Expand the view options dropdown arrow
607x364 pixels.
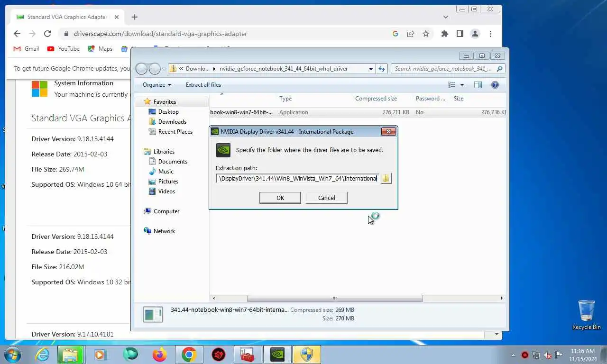coord(462,85)
